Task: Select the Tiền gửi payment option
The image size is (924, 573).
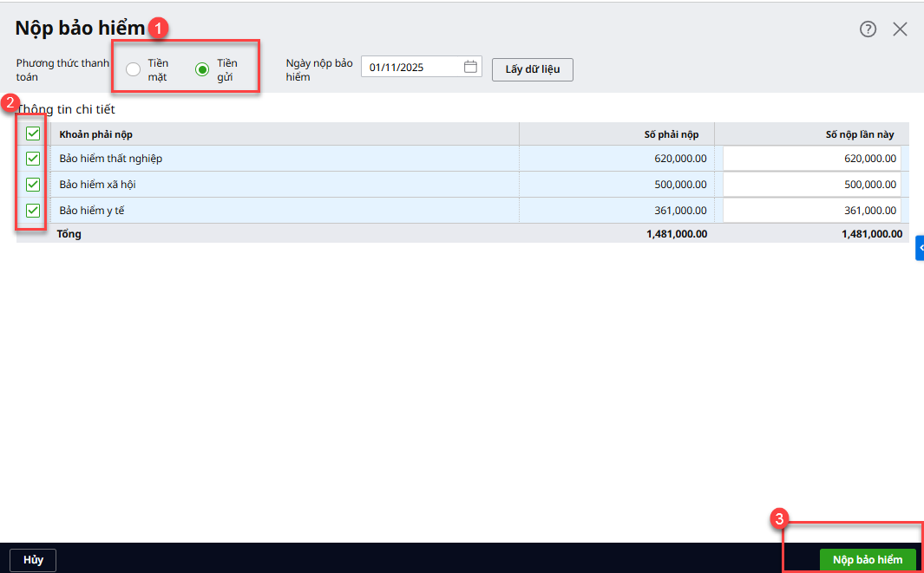Action: click(202, 69)
